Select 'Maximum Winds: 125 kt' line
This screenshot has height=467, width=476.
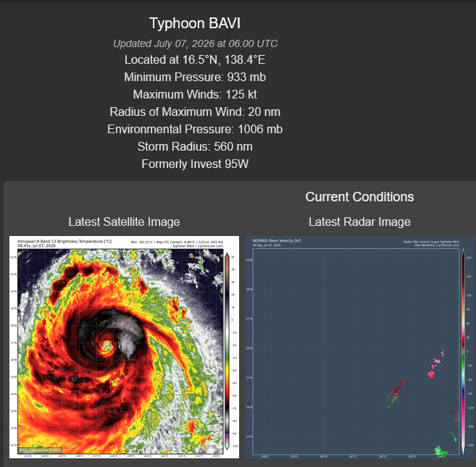[x=195, y=94]
